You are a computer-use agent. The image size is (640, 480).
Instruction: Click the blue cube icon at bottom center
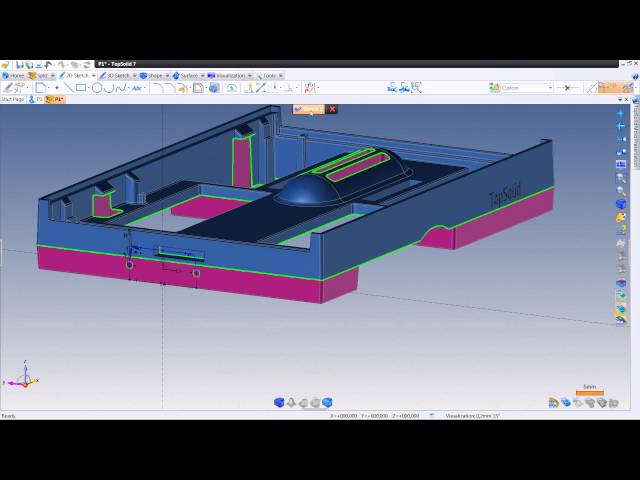[x=279, y=403]
